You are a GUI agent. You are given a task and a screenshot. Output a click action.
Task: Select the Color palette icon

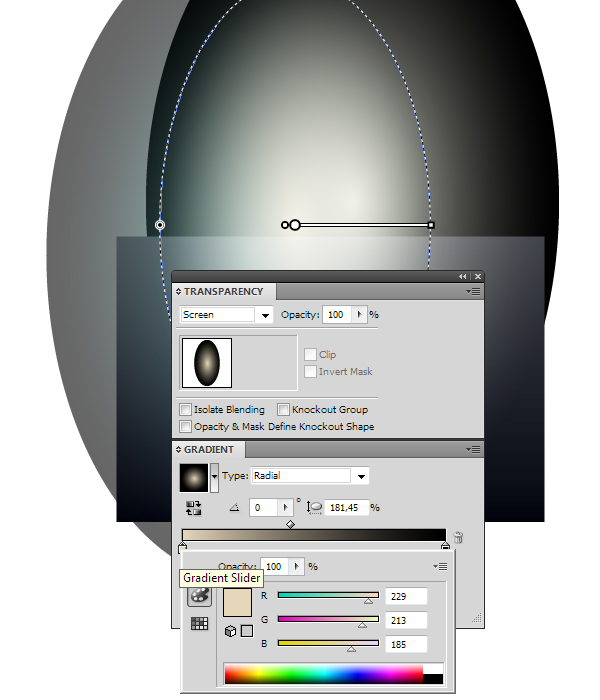[199, 596]
